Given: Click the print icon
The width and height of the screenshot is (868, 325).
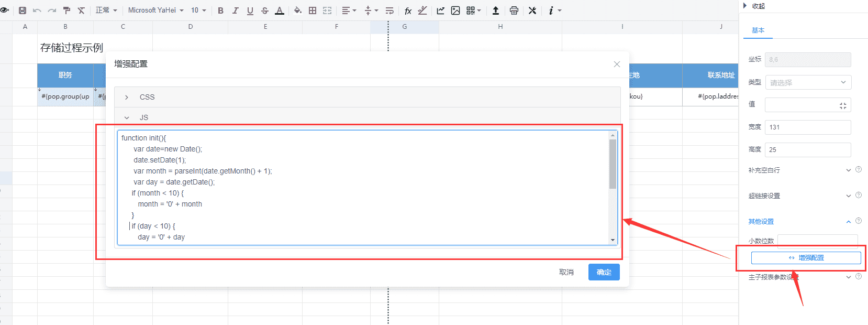Looking at the screenshot, I should pos(514,10).
